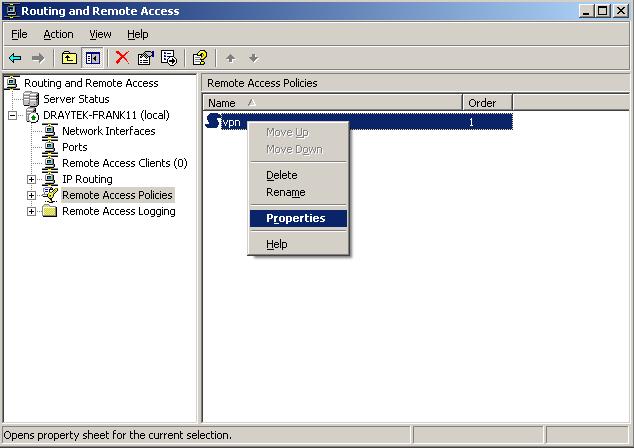Minimize the Routing and Remote Access window
The image size is (634, 448).
pos(586,11)
